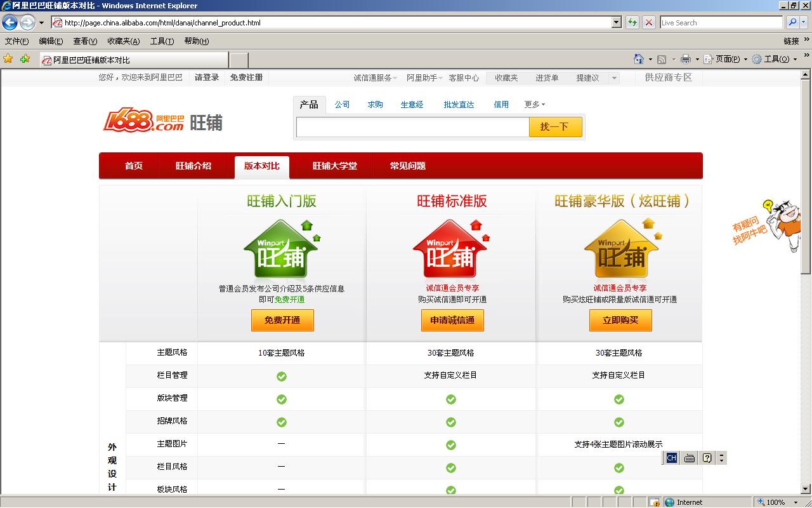Image resolution: width=812 pixels, height=508 pixels.
Task: Click the browser Back arrow button
Action: pos(10,23)
